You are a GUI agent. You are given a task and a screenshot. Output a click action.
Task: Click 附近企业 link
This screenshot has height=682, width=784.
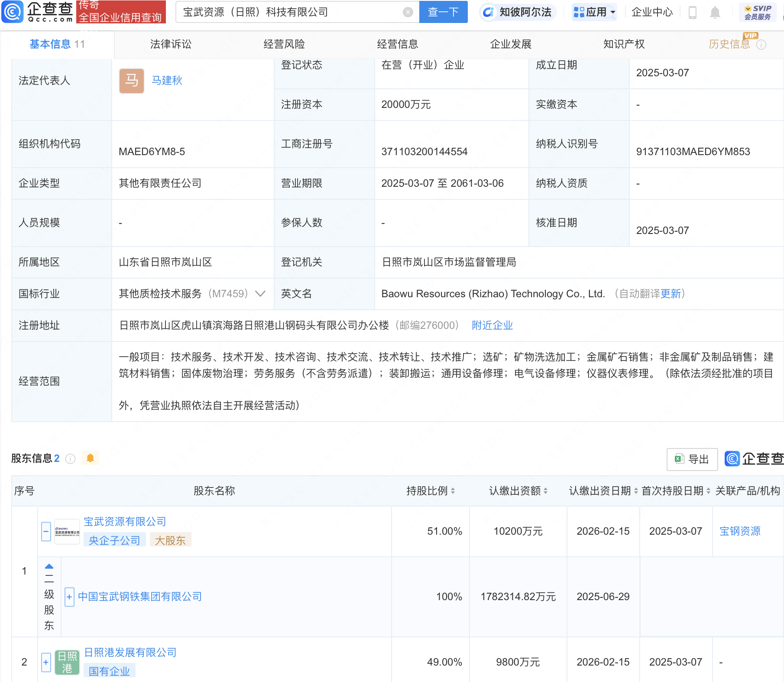point(492,325)
